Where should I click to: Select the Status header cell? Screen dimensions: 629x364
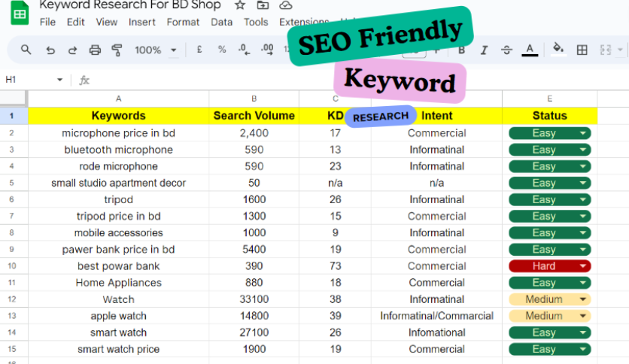coord(549,116)
